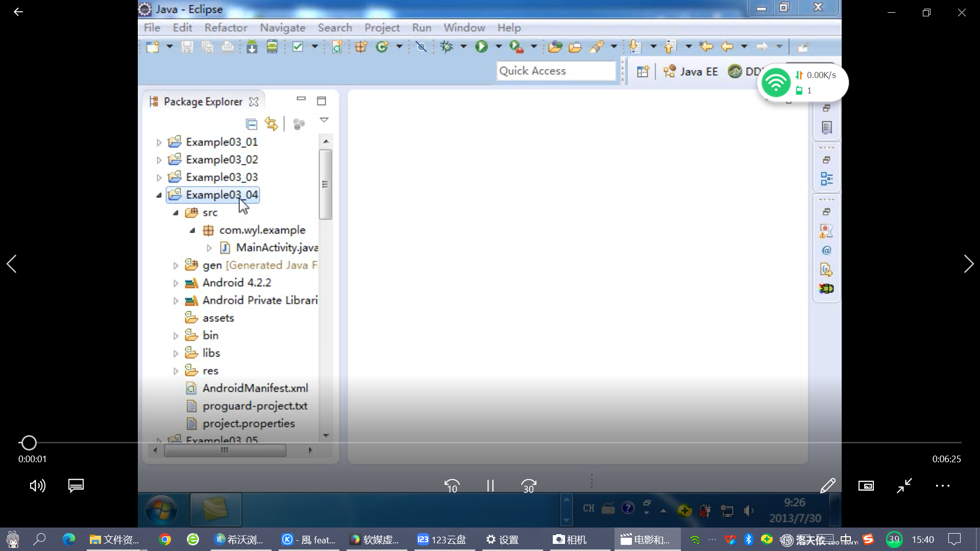980x551 pixels.
Task: Click Collapse All in Package Explorer
Action: point(251,124)
